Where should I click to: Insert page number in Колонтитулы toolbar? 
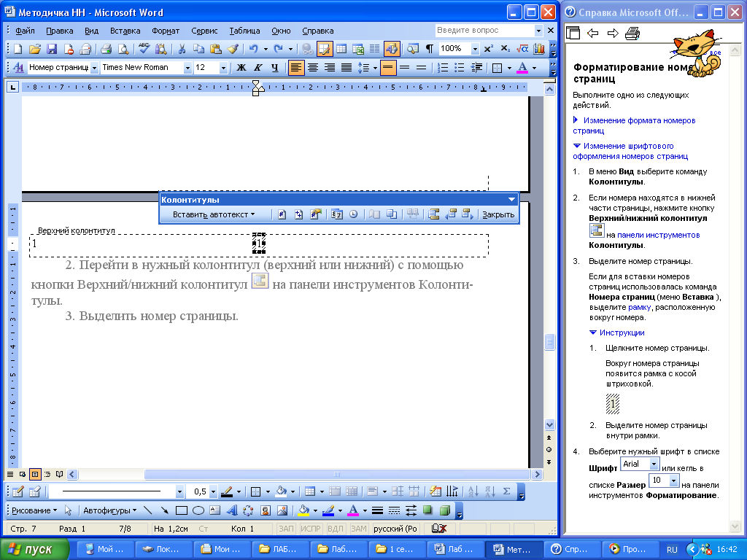[x=282, y=214]
